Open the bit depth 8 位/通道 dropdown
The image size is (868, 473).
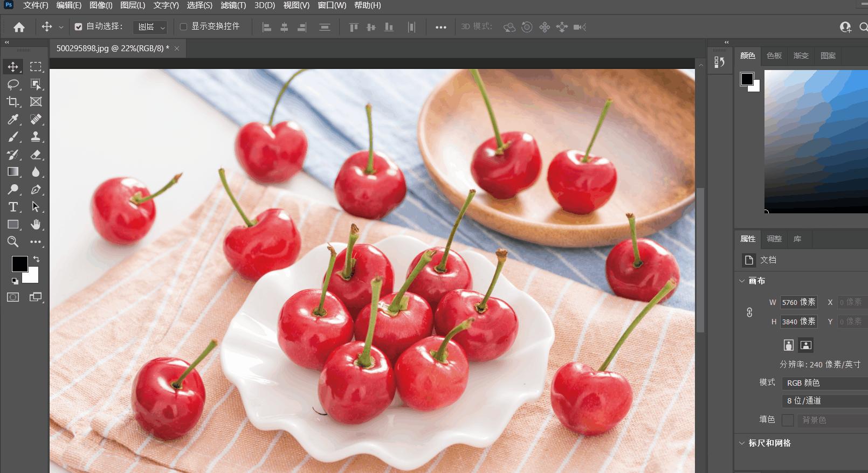coord(825,401)
